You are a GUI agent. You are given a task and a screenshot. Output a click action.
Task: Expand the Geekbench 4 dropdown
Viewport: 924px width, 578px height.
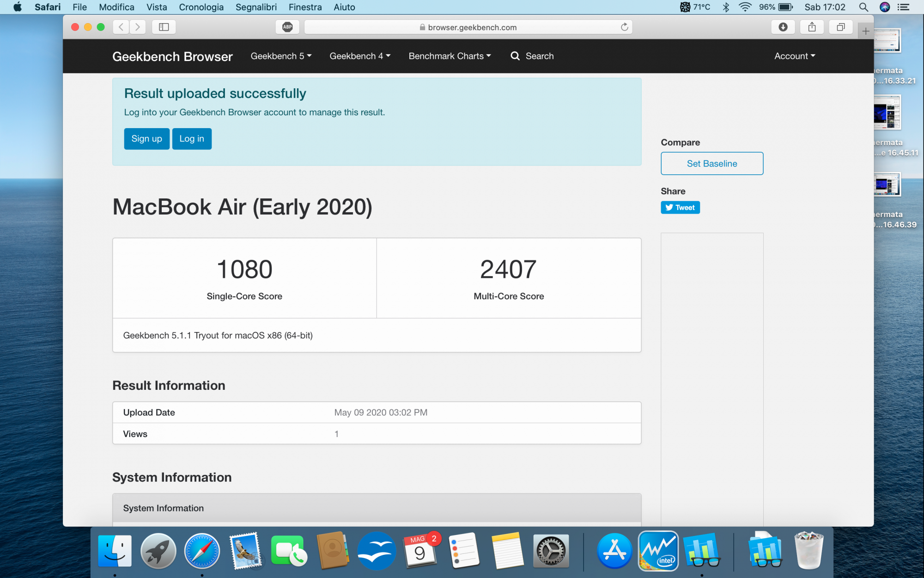coord(360,56)
